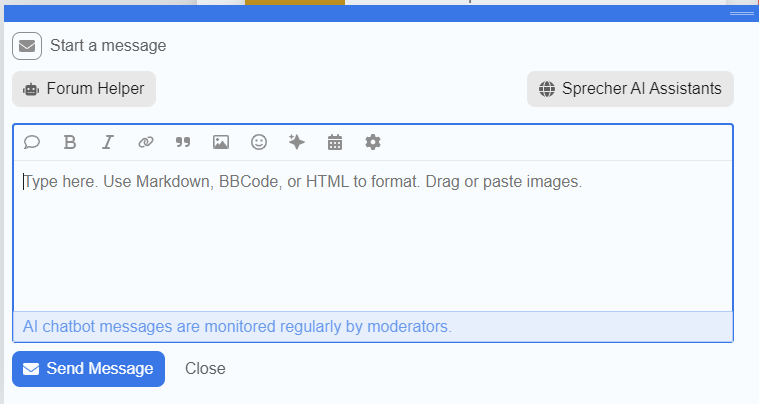
Task: Click the envelope icon beside Start a message
Action: pyautogui.click(x=27, y=46)
